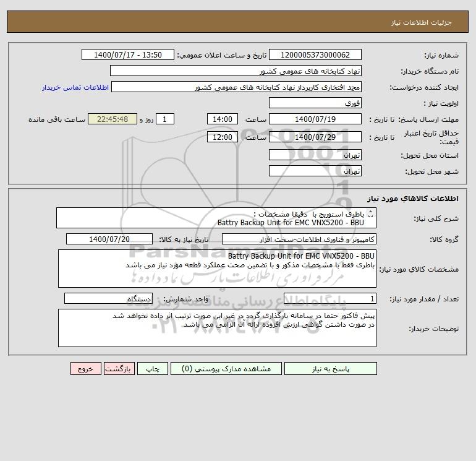Image resolution: width=476 pixels, height=461 pixels.
Task: Click the پاسخ به نیاز button
Action: click(330, 369)
